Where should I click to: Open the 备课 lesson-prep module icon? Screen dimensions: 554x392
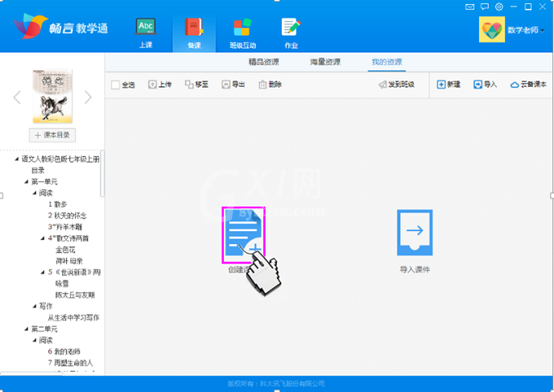coord(194,33)
